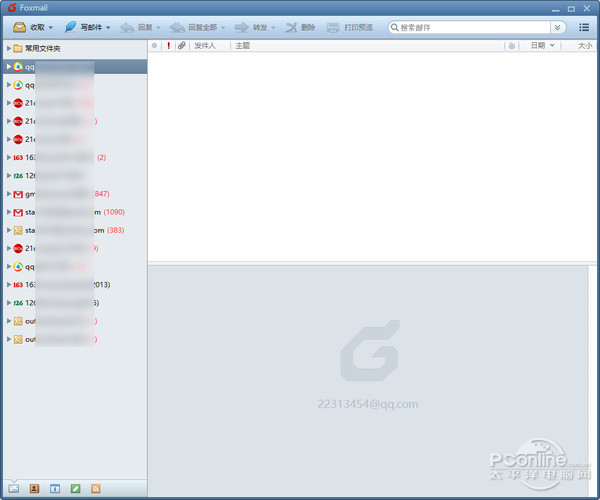Select the 126 account ending 5)
The height and width of the screenshot is (500, 600).
click(x=75, y=303)
